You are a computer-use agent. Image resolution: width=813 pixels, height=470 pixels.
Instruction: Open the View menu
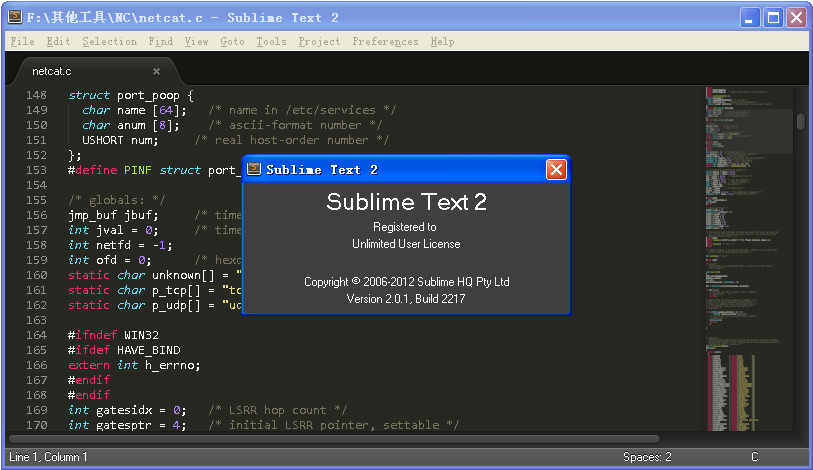point(197,42)
